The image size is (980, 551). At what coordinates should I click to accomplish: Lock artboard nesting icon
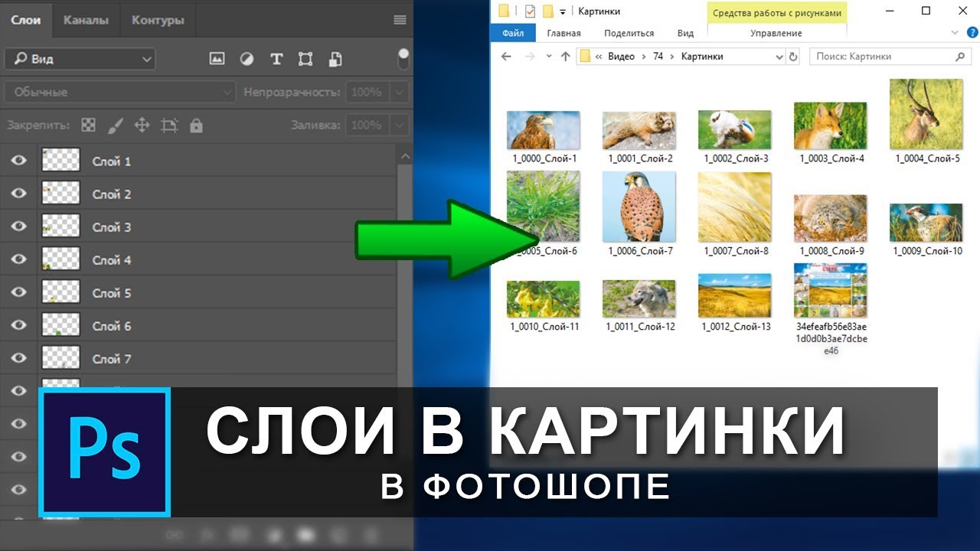pos(169,125)
